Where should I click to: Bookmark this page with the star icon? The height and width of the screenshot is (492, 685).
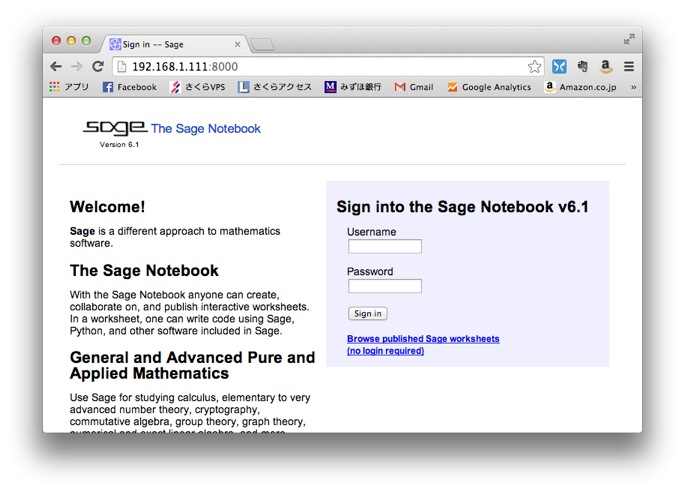click(534, 67)
